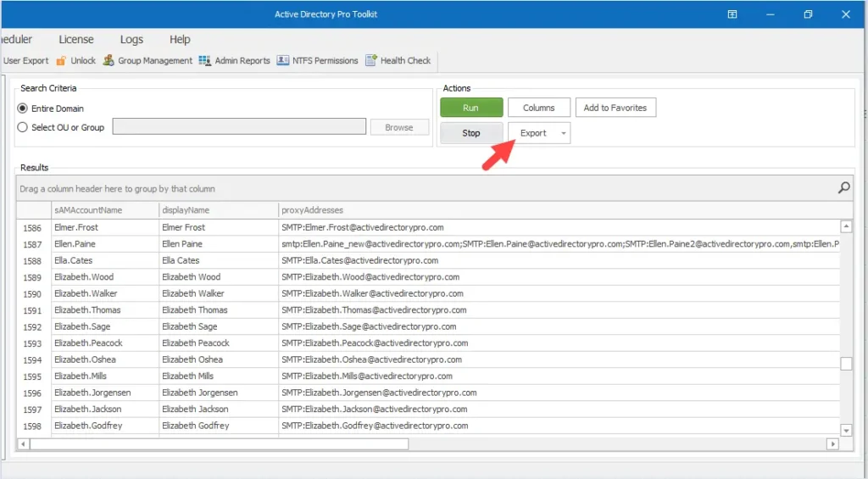This screenshot has width=868, height=479.
Task: Click the vertical scrollbar up arrow
Action: point(846,226)
